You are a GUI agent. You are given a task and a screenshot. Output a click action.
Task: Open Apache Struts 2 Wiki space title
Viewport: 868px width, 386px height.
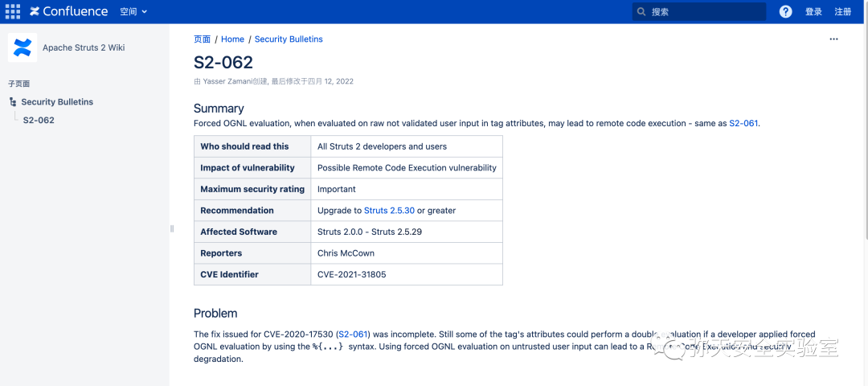pos(84,47)
